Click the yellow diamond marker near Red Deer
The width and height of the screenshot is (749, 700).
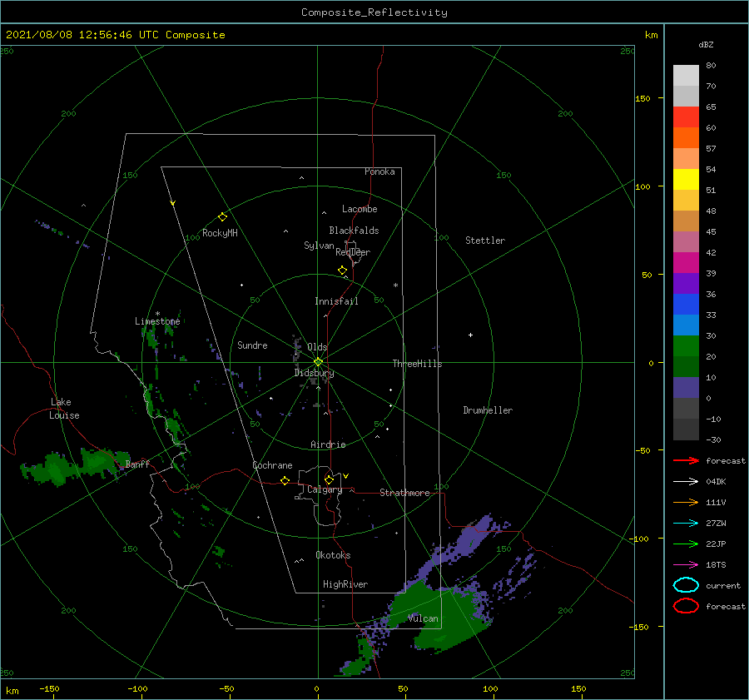click(x=343, y=271)
